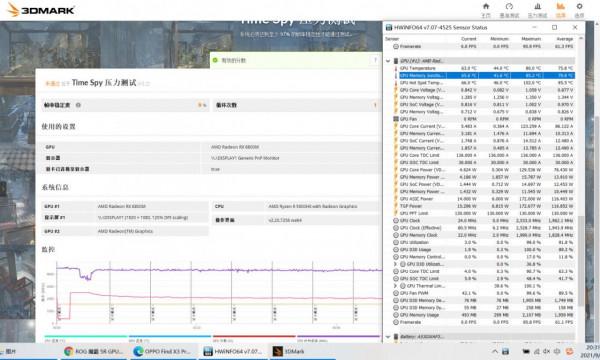
Task: Select the teal legend bar below the chart
Action: pos(85,336)
